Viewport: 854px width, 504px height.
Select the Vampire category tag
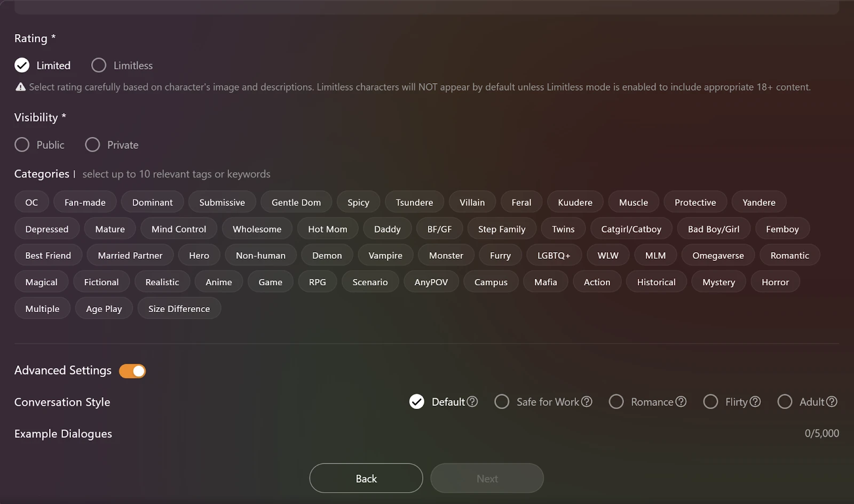pyautogui.click(x=385, y=255)
